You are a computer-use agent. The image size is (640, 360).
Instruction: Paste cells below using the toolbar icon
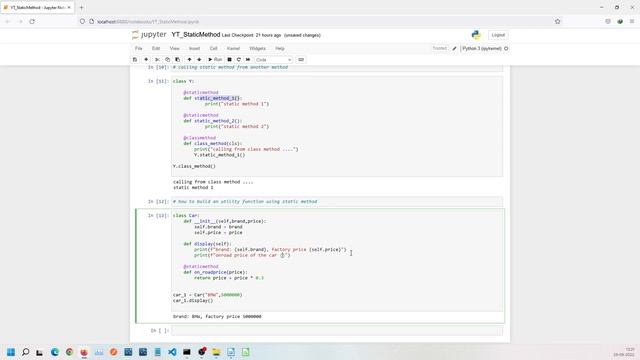click(178, 60)
